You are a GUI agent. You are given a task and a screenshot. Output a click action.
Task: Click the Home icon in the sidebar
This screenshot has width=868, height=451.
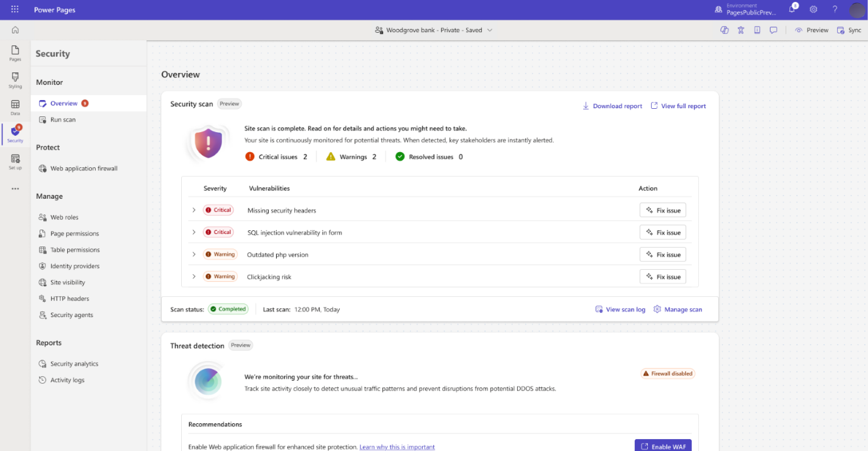15,30
